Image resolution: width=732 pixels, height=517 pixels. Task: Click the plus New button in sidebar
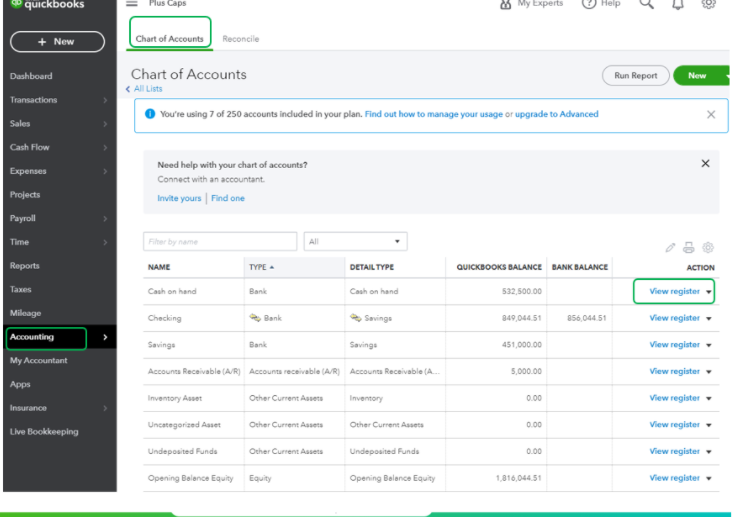pyautogui.click(x=57, y=42)
